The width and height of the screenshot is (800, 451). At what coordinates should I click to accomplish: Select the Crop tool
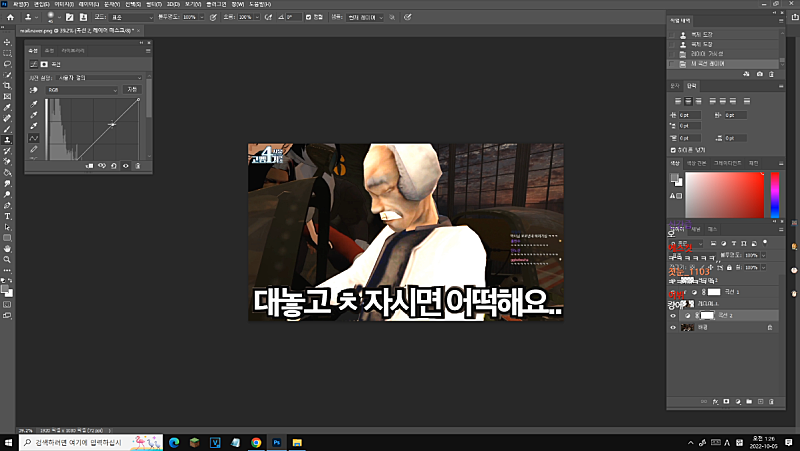point(8,85)
